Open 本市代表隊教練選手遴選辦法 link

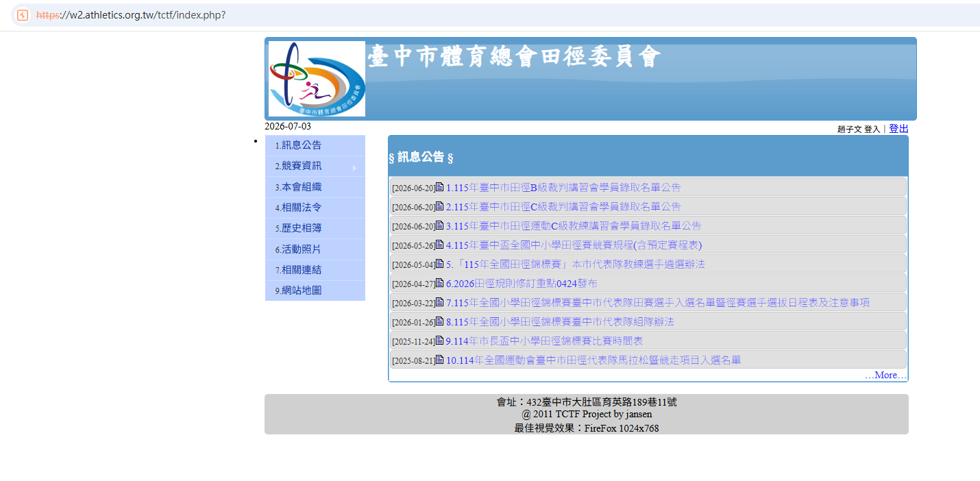click(576, 264)
